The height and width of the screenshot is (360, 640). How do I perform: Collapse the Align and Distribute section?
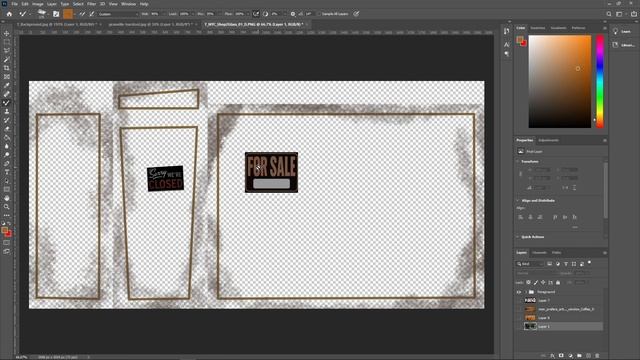(x=518, y=200)
